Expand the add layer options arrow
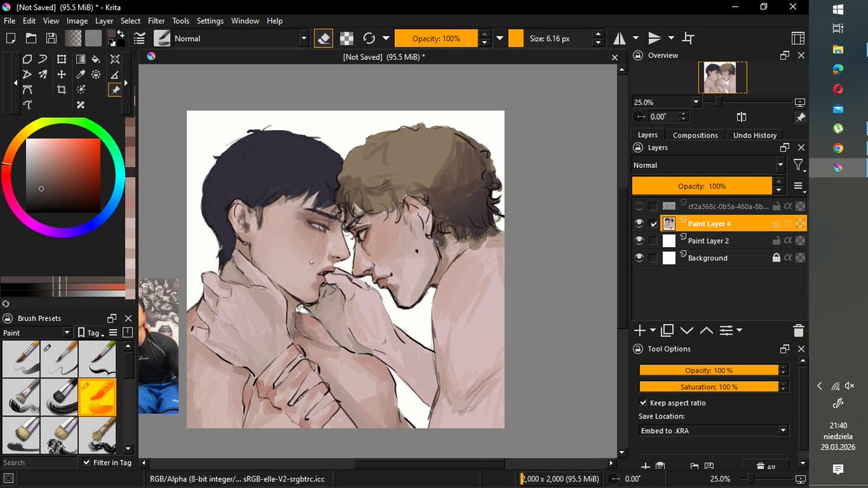 653,330
